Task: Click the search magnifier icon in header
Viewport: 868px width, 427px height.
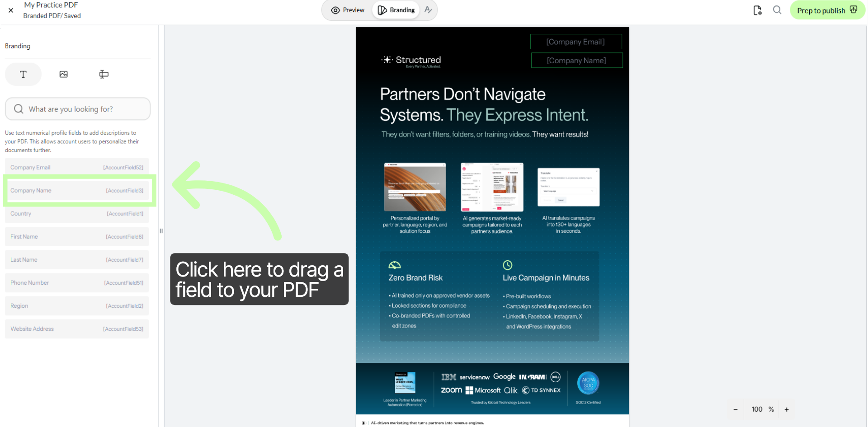Action: click(x=777, y=10)
